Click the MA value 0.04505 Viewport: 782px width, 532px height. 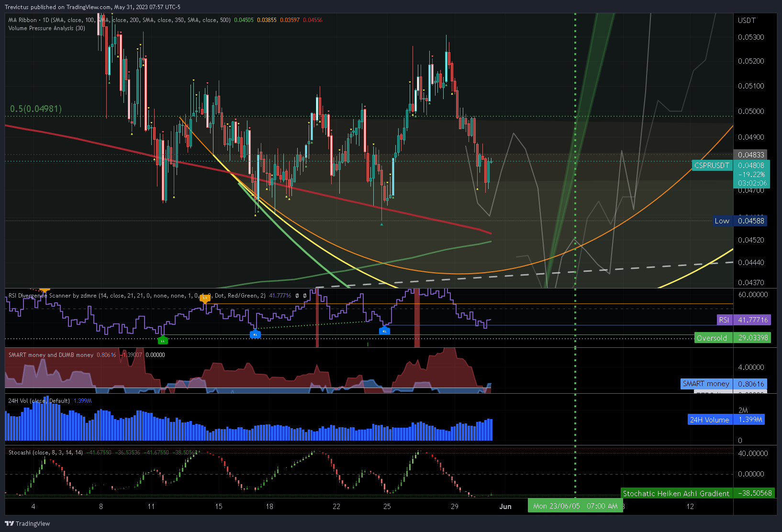[244, 20]
